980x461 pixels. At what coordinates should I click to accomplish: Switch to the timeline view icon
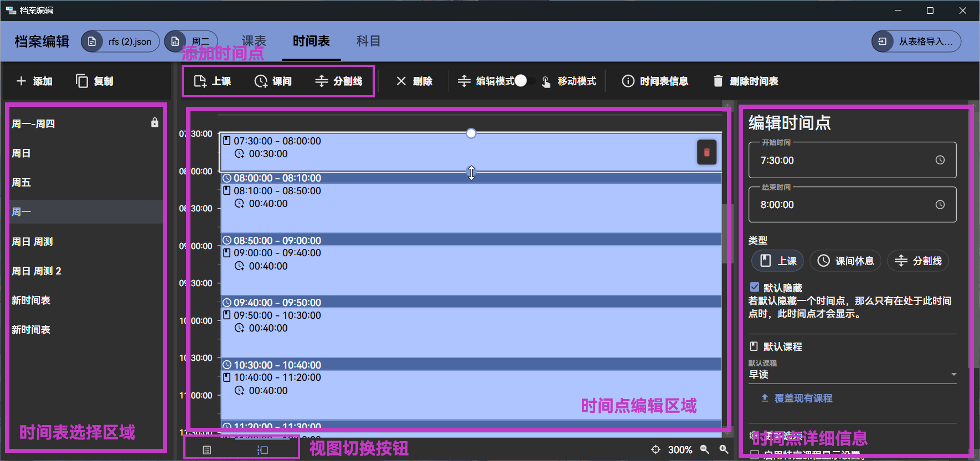coord(262,450)
